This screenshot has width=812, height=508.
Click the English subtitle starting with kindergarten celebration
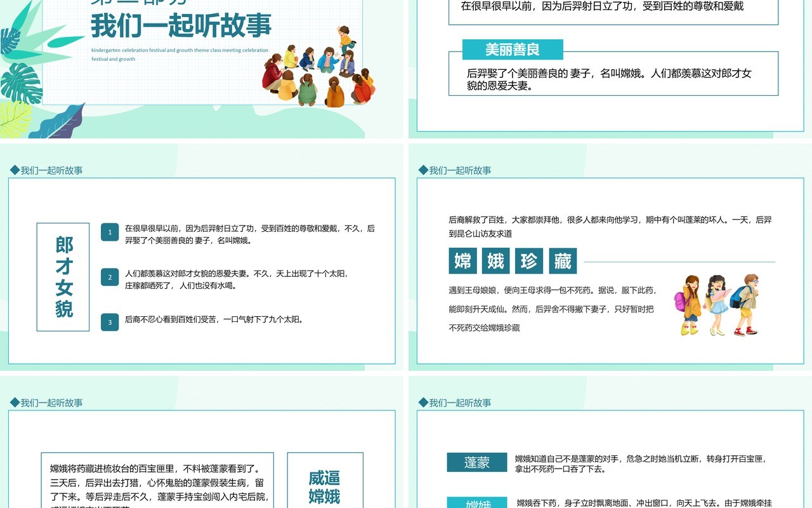(x=180, y=55)
